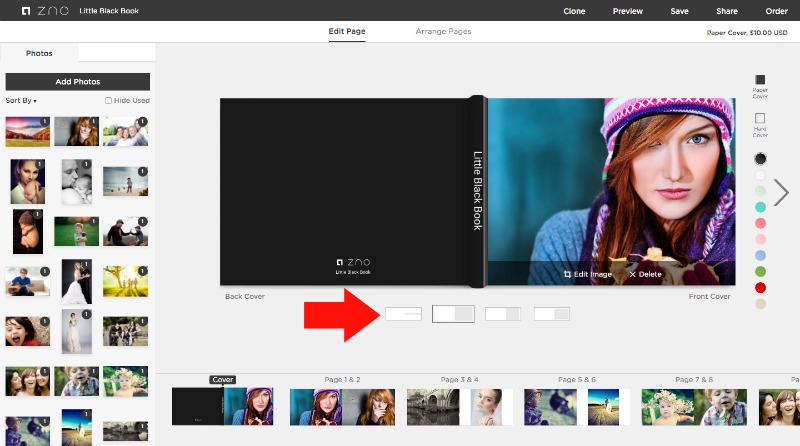Select the beige cover color swatch

[760, 304]
